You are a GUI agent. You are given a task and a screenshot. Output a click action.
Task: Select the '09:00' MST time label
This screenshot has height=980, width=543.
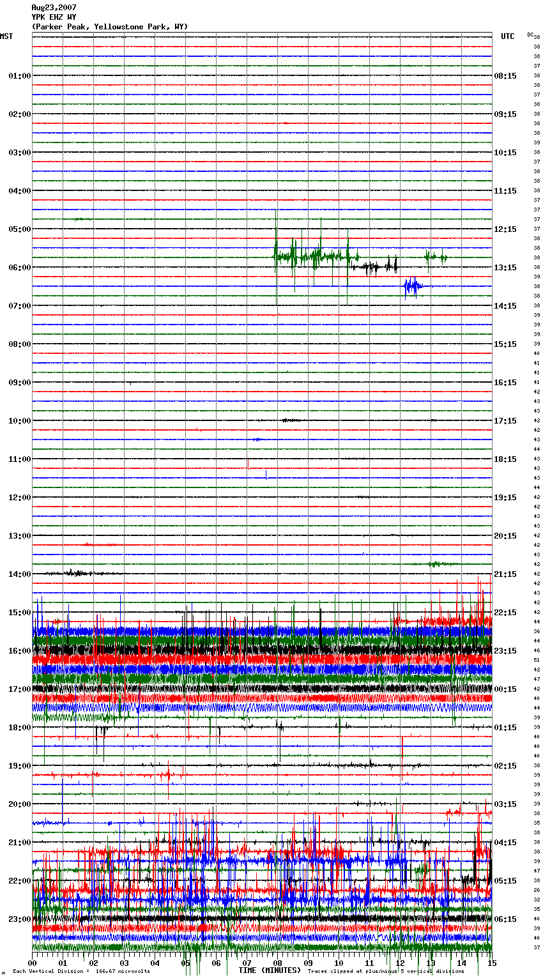pos(20,383)
